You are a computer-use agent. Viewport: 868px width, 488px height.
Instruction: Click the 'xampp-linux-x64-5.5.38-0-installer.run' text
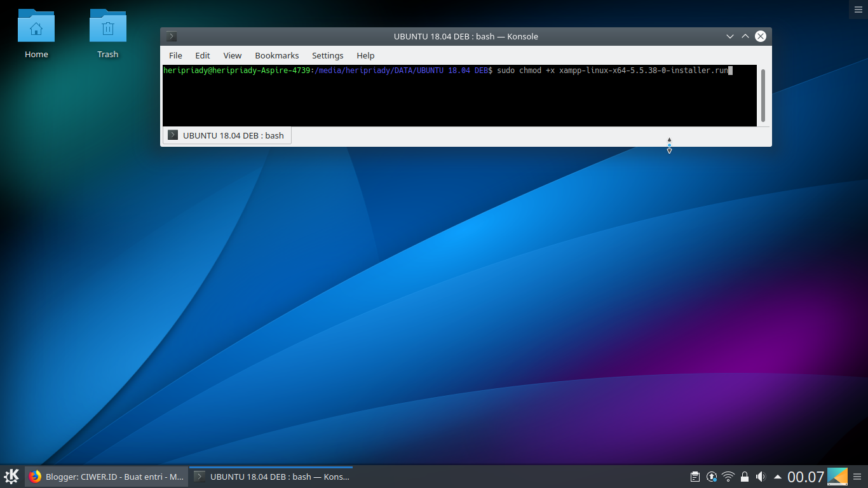tap(644, 71)
